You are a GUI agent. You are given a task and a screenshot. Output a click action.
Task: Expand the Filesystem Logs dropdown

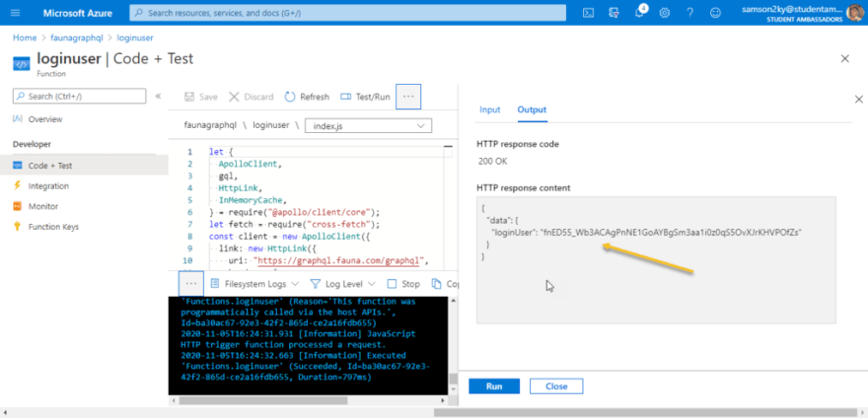point(254,284)
